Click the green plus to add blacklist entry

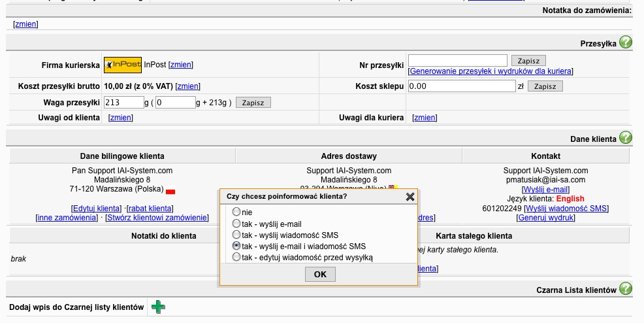pos(157,307)
